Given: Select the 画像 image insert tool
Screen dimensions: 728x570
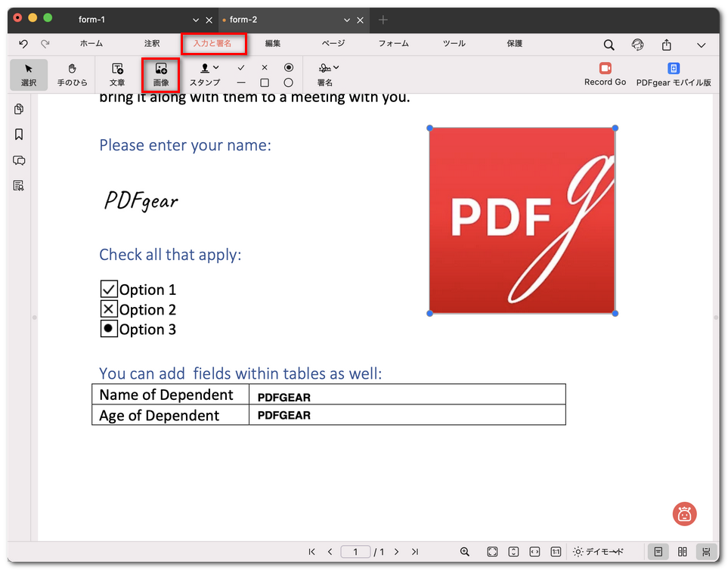Looking at the screenshot, I should coord(160,74).
